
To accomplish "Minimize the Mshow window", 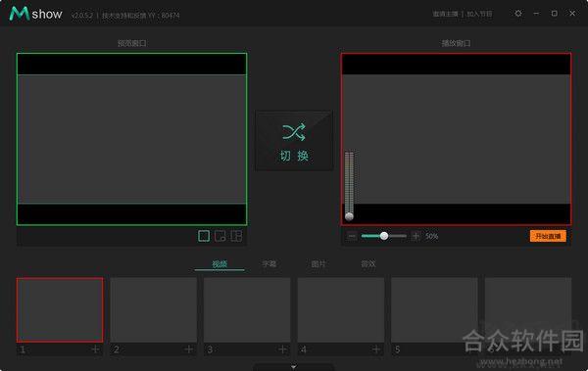I will click(x=536, y=14).
